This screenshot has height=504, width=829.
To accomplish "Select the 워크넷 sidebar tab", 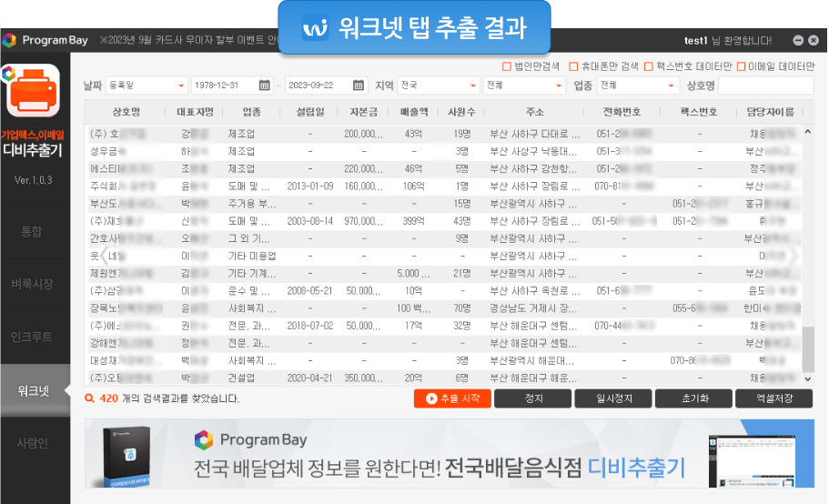I will (x=35, y=390).
